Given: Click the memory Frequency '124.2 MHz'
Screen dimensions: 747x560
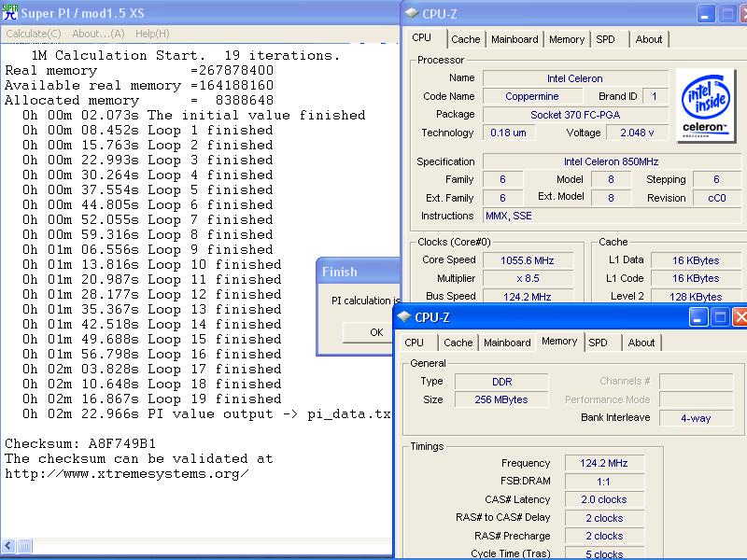Looking at the screenshot, I should (604, 463).
